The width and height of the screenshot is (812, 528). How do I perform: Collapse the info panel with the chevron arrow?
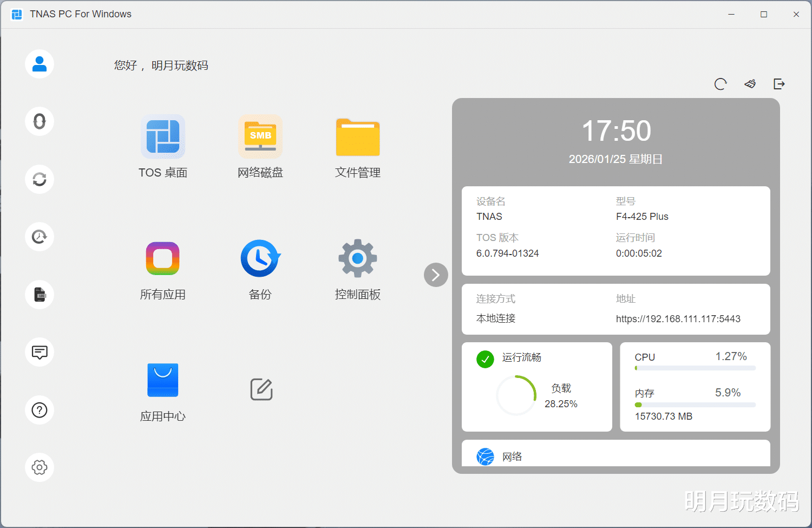436,275
